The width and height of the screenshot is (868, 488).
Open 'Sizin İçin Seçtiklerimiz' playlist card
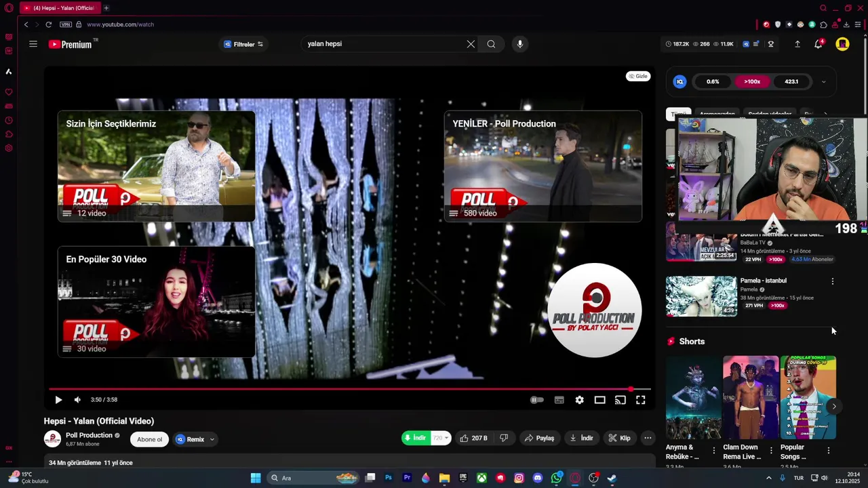156,166
